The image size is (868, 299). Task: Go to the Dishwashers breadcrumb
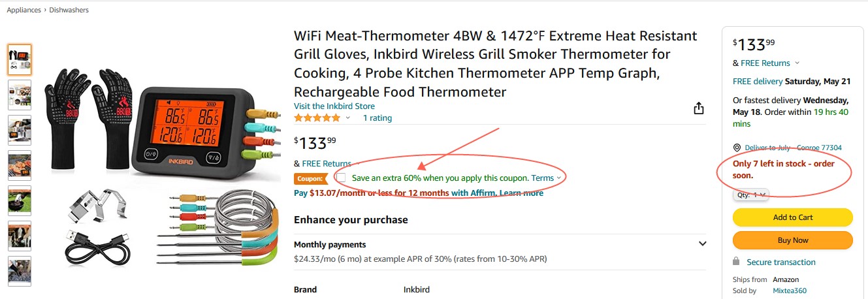coord(68,10)
